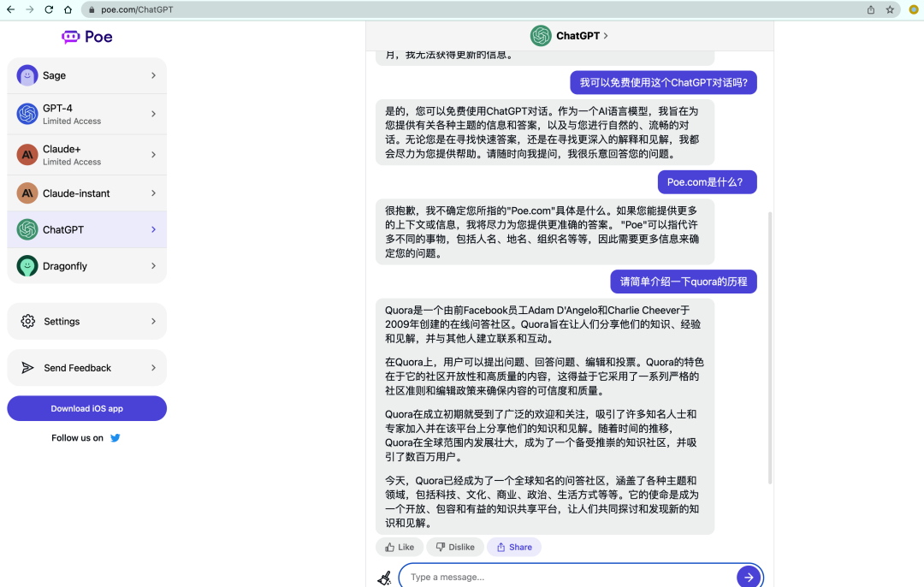The image size is (924, 587).
Task: Dislike the Quora response
Action: 455,548
